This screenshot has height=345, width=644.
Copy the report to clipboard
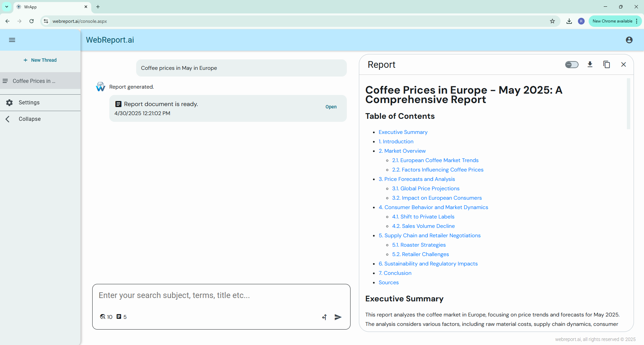click(x=606, y=64)
